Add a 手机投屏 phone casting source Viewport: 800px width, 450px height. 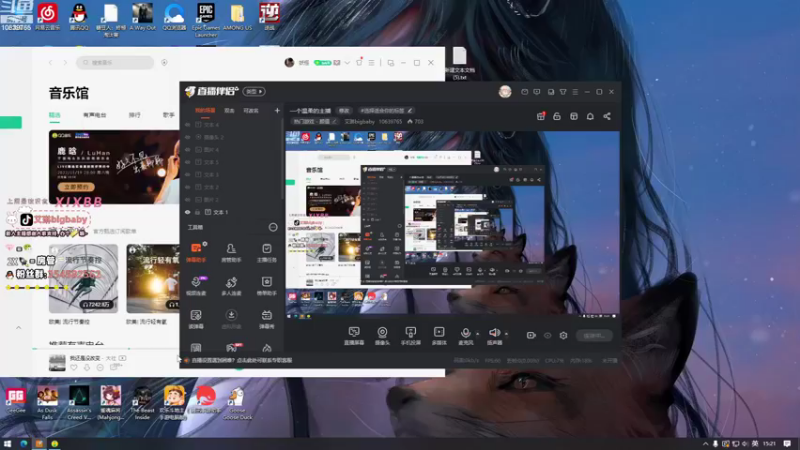[411, 336]
